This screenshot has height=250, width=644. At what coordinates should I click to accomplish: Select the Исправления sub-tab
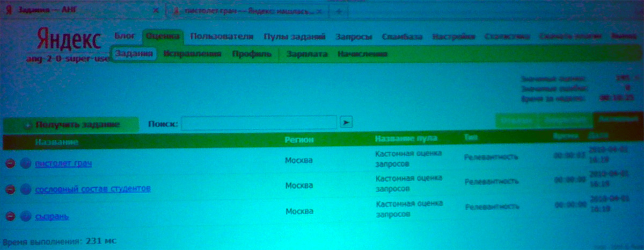193,54
